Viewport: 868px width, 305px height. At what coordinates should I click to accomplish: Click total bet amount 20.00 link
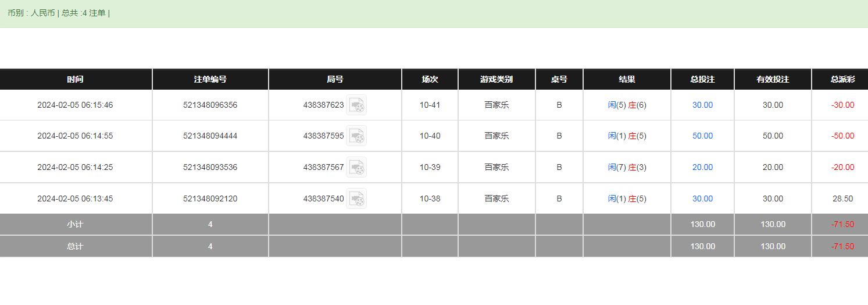[x=702, y=168]
